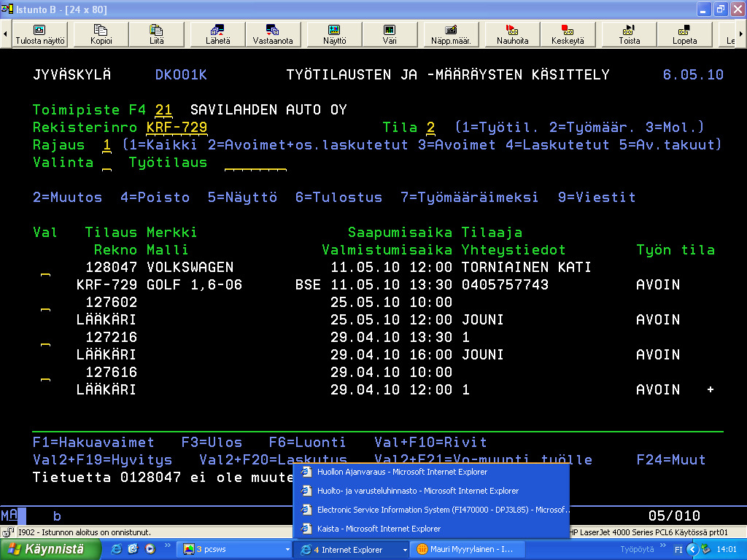The height and width of the screenshot is (560, 747).
Task: Click Val+F10=Rivit label
Action: (x=430, y=443)
